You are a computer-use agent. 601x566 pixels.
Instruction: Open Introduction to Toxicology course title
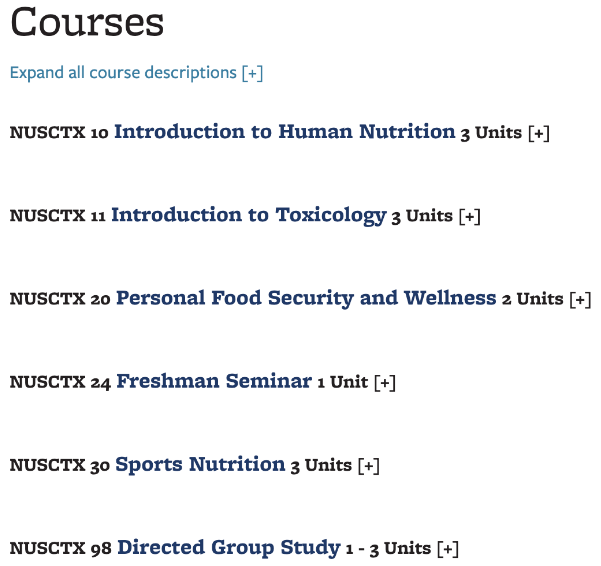[248, 215]
